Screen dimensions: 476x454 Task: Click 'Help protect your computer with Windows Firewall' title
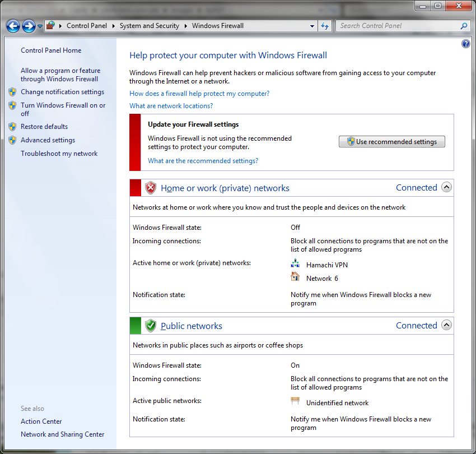[228, 55]
